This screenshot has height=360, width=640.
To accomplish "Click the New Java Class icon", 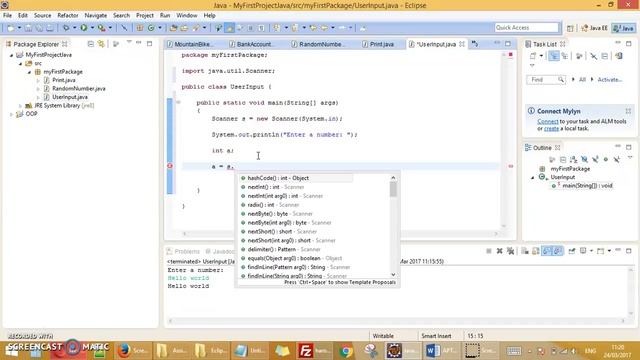I will click(151, 28).
